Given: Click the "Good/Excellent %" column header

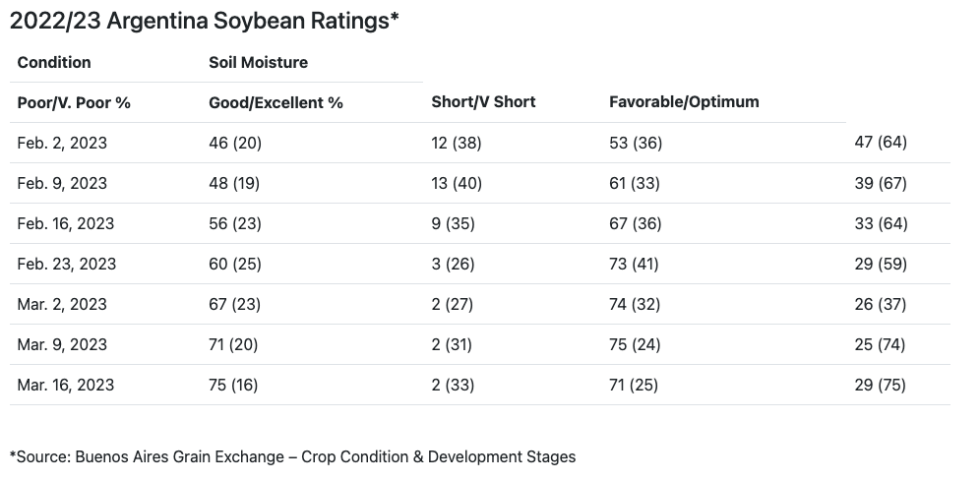Looking at the screenshot, I should click(276, 102).
